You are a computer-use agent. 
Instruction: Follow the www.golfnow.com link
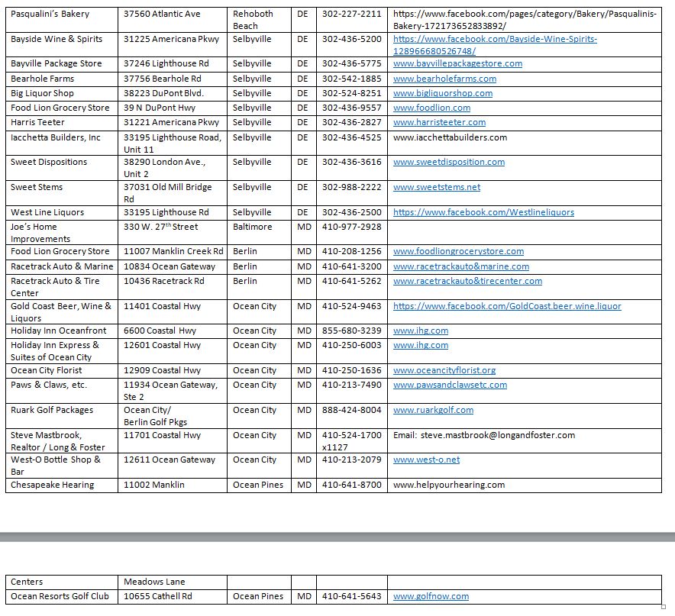tap(431, 597)
